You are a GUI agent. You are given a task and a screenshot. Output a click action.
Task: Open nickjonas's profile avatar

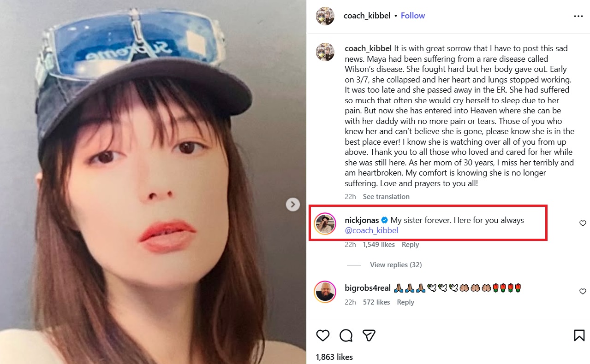point(325,224)
